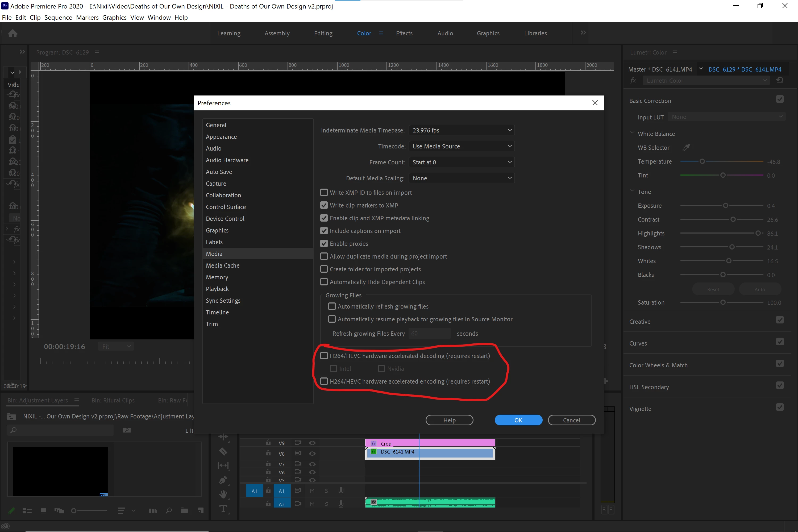Click the New Bin folder icon
Image resolution: width=798 pixels, height=532 pixels.
point(185,510)
